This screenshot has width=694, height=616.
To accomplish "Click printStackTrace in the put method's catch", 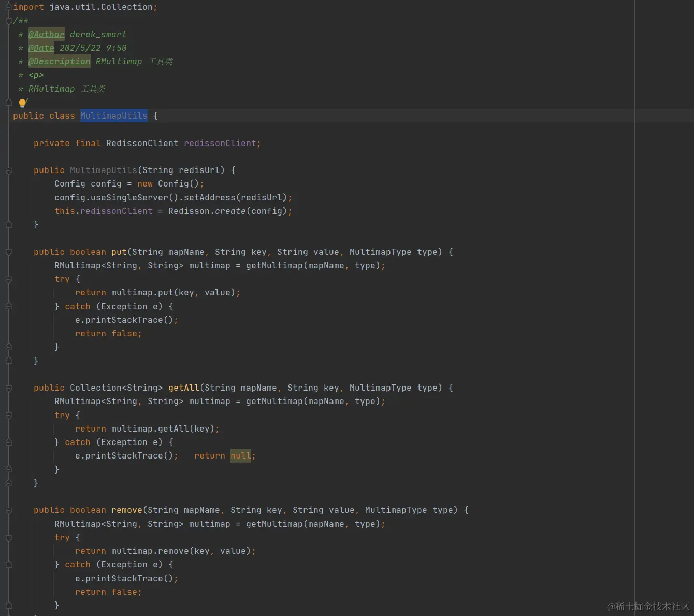I will coord(124,320).
